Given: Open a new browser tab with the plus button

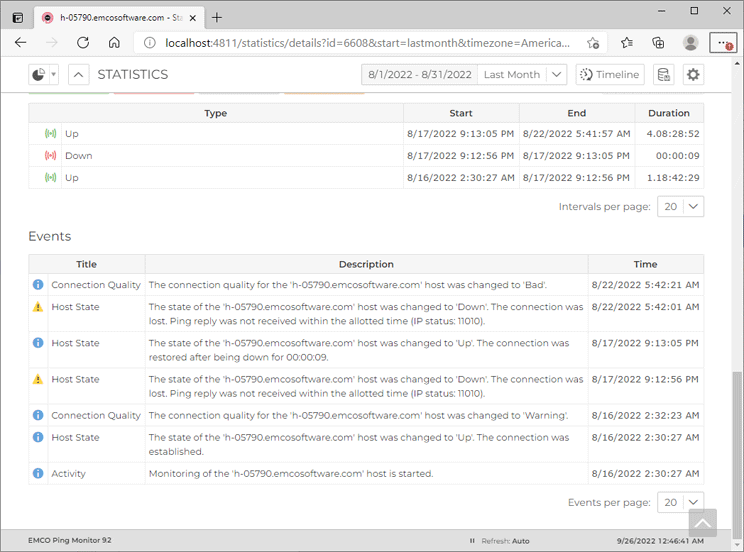Looking at the screenshot, I should tap(217, 18).
